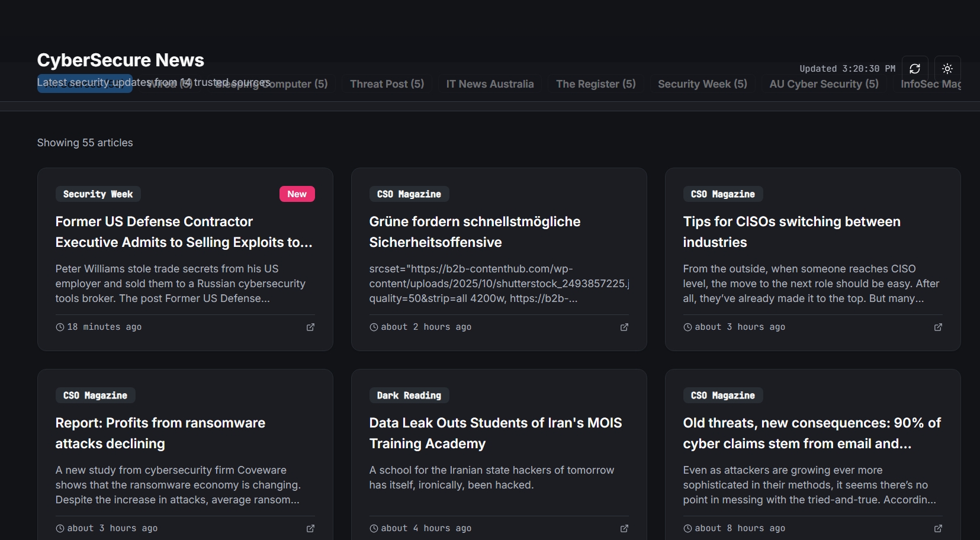Click the Dark Reading source tag
This screenshot has width=980, height=540.
[409, 396]
